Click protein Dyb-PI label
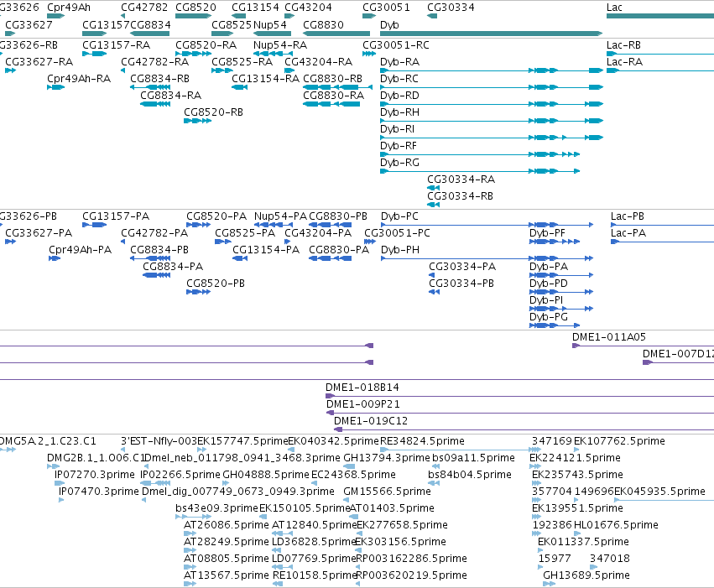 click(x=546, y=300)
